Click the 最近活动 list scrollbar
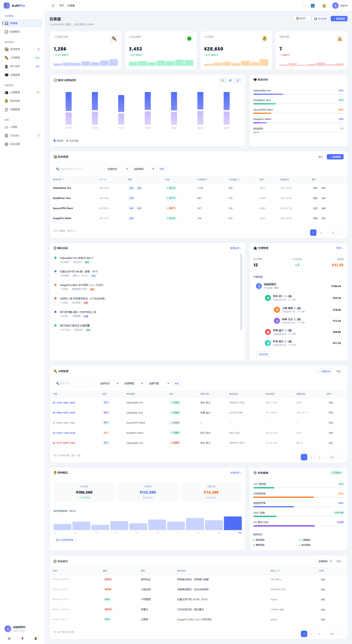The width and height of the screenshot is (352, 644). point(241,292)
